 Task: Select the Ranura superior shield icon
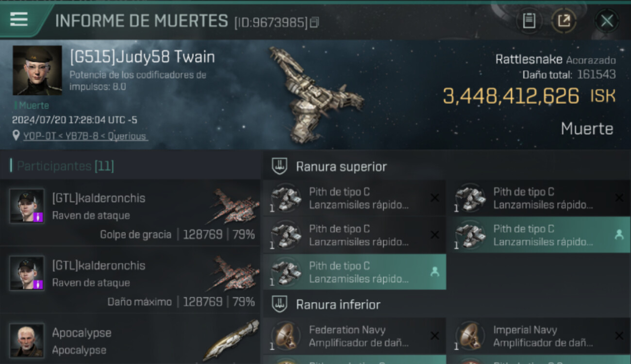click(279, 166)
